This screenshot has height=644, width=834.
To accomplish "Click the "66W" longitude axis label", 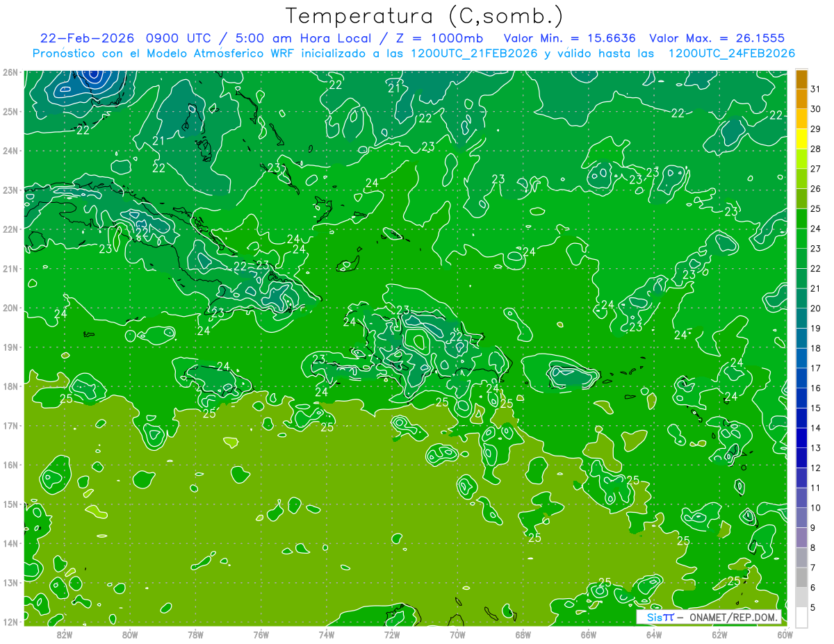I will [588, 634].
